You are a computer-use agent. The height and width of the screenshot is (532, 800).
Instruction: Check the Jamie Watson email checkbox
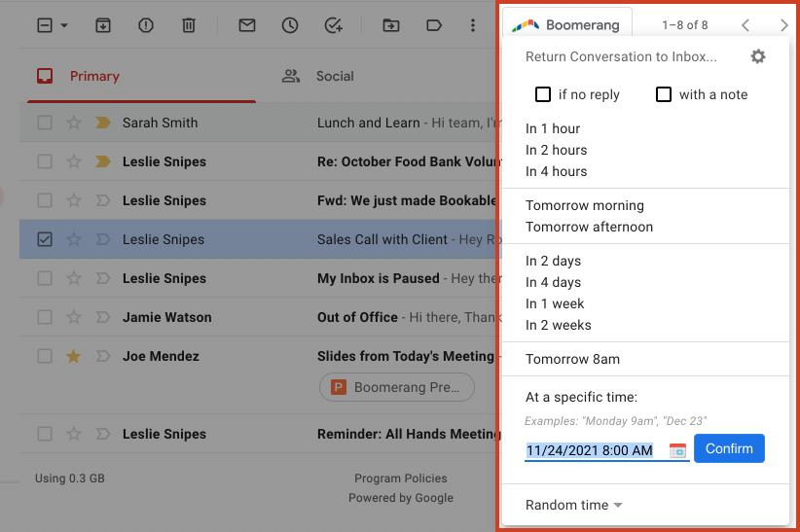tap(45, 317)
